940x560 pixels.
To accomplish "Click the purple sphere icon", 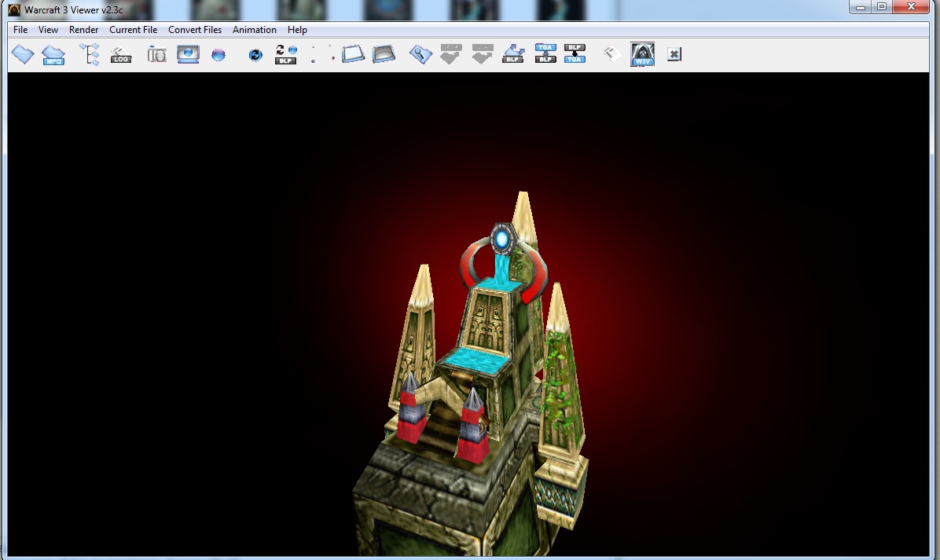I will tap(218, 55).
